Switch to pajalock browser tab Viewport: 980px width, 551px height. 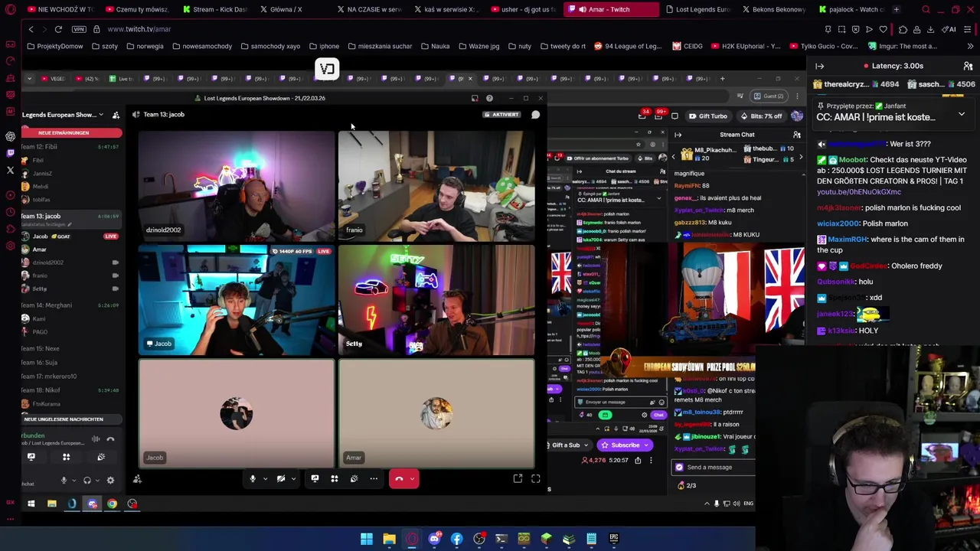point(850,9)
